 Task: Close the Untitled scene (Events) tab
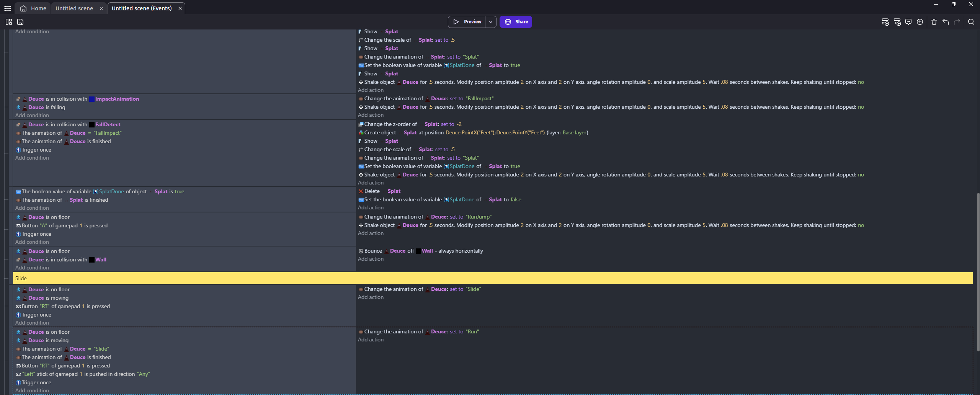180,8
